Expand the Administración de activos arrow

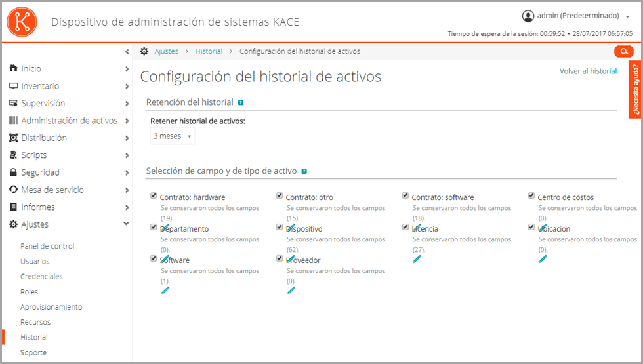pyautogui.click(x=127, y=121)
